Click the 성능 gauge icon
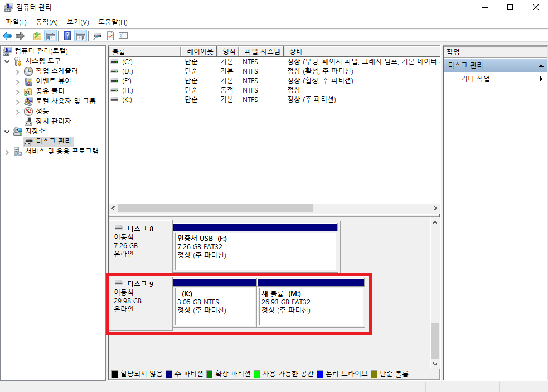548x392 pixels. [x=28, y=111]
